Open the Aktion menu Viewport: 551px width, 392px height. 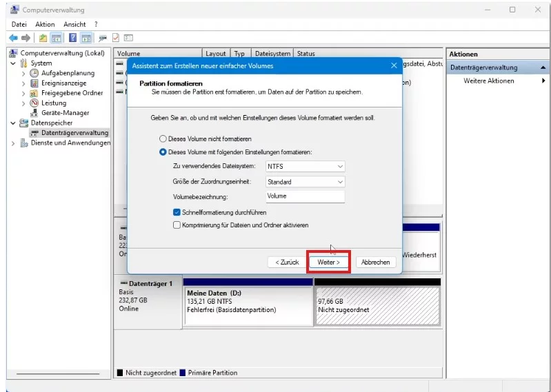(x=45, y=24)
